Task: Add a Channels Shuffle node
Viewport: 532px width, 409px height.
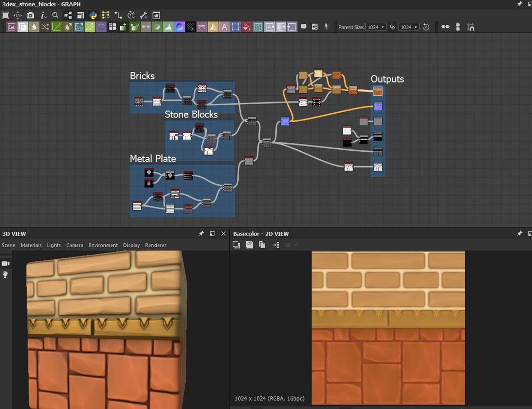Action: [45, 27]
